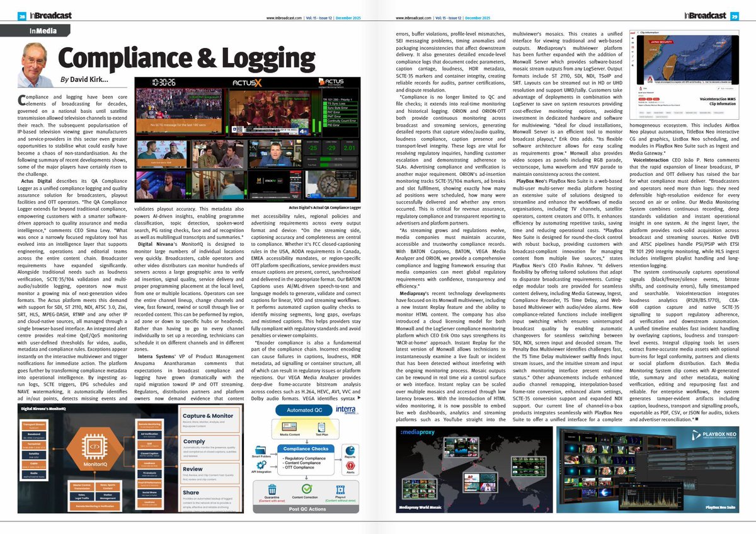The height and width of the screenshot is (534, 756).
Task: Click the Radio box in MonitorIQ diagram
Action: point(34,474)
